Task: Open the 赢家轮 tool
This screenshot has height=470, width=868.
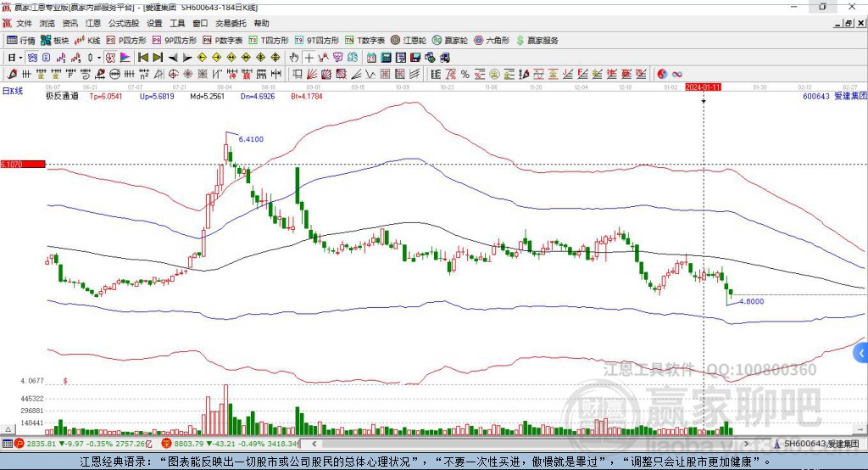Action: click(450, 41)
